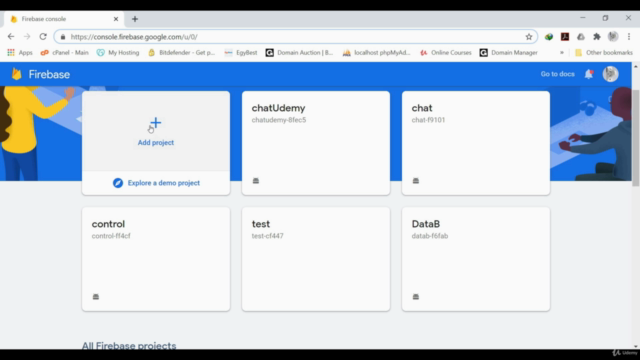Viewport: 640px width, 360px height.
Task: Click the Add project label
Action: [x=156, y=142]
